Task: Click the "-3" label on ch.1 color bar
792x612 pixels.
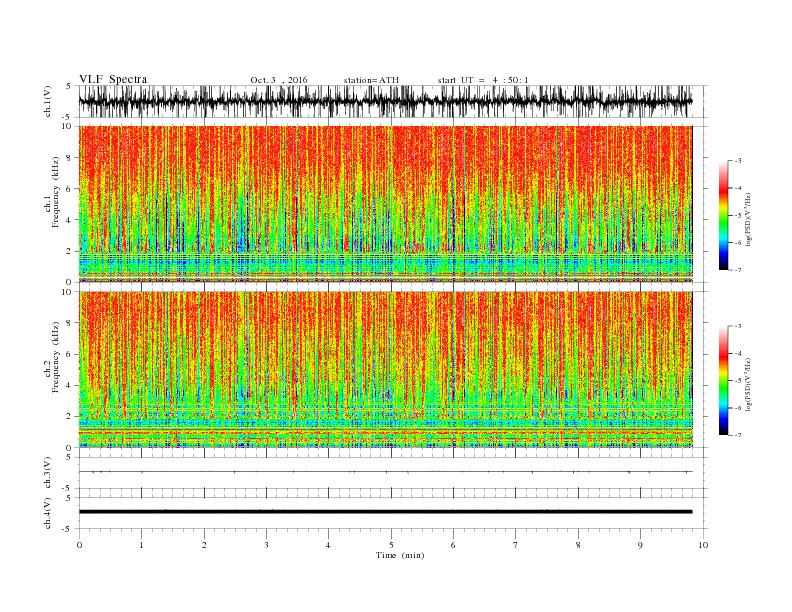Action: (x=738, y=161)
